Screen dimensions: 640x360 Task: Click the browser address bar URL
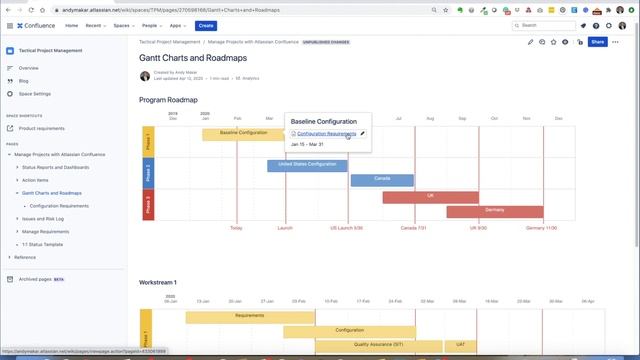[x=171, y=10]
